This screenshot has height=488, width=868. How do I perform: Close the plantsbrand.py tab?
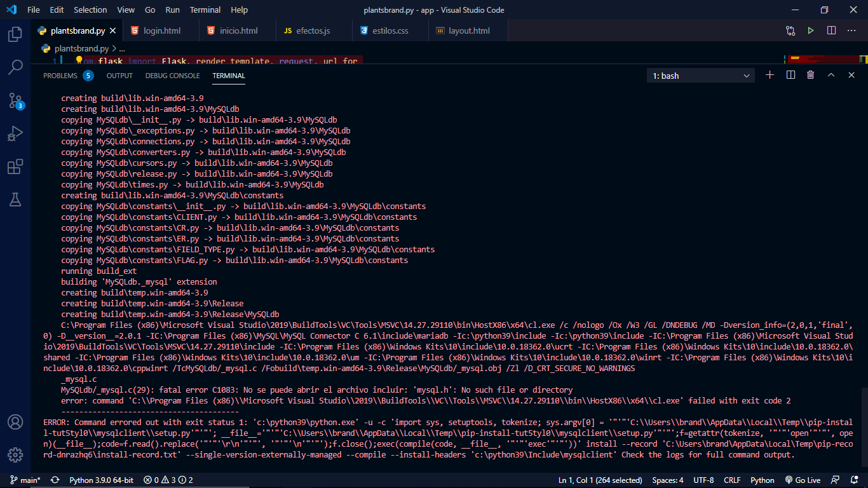[113, 30]
